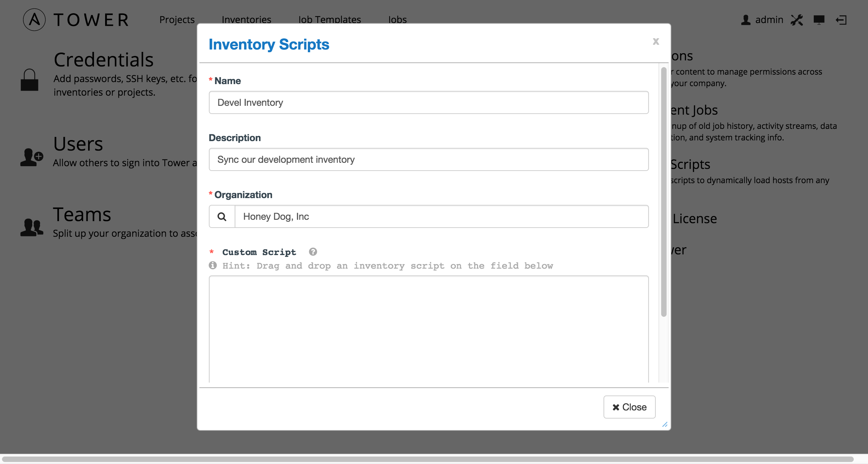
Task: Click the Close button in dialog footer
Action: [629, 407]
